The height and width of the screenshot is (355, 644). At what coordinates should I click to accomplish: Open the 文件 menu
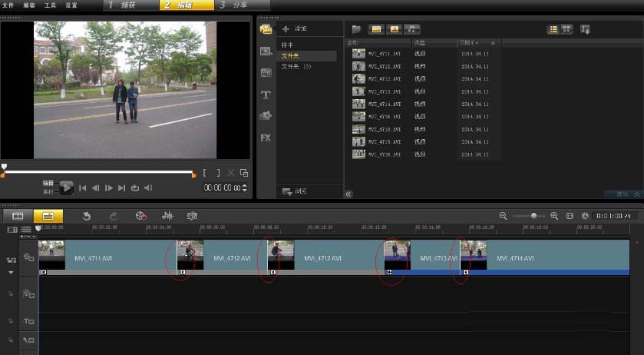coord(8,5)
